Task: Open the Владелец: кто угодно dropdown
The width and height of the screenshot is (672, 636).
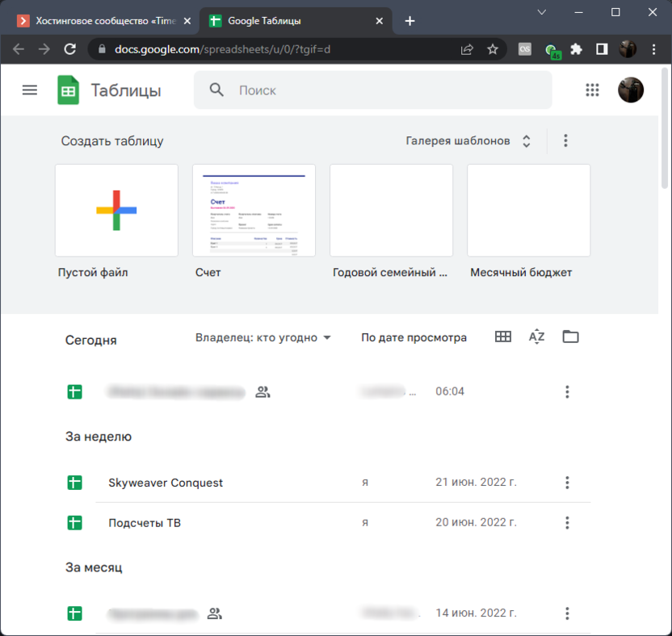Action: [263, 337]
